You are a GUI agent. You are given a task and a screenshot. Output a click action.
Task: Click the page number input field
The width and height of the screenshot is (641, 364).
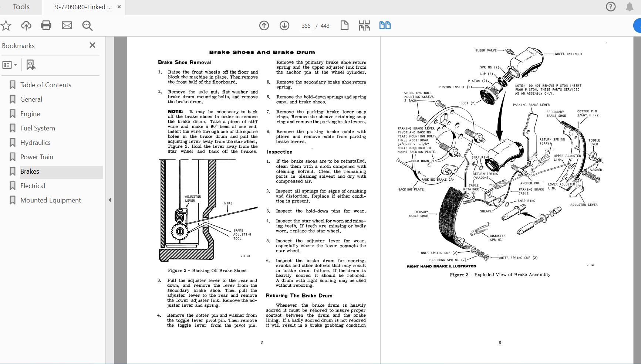(306, 26)
